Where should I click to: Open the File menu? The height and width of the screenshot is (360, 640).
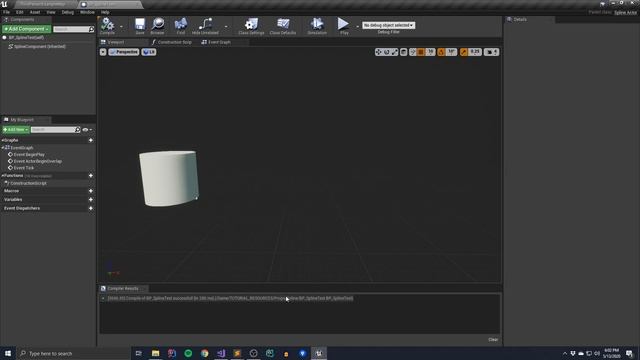tap(7, 12)
